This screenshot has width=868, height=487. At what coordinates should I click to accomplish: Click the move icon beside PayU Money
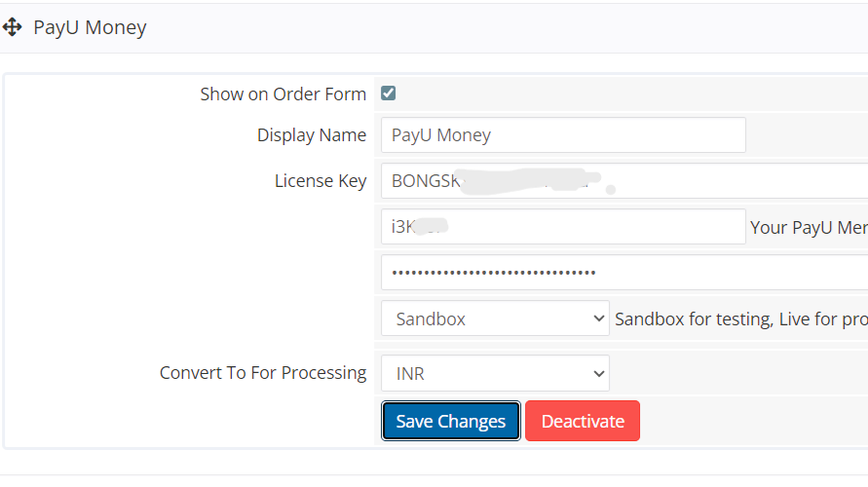pos(13,27)
